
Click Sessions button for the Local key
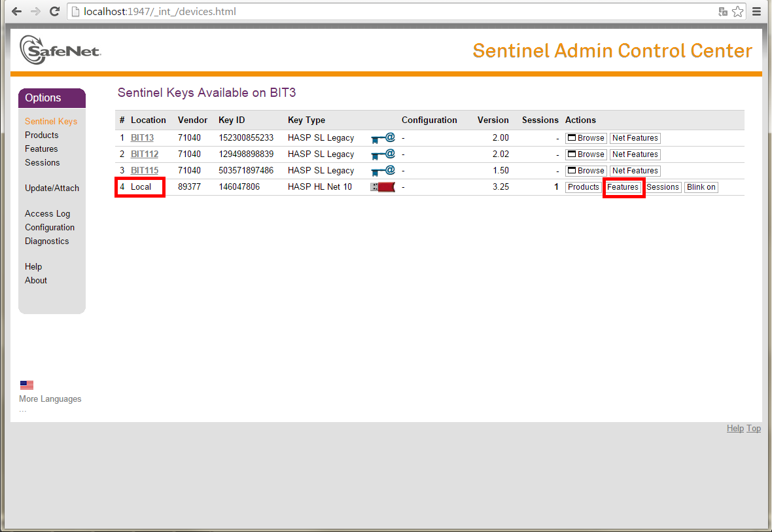coord(663,187)
